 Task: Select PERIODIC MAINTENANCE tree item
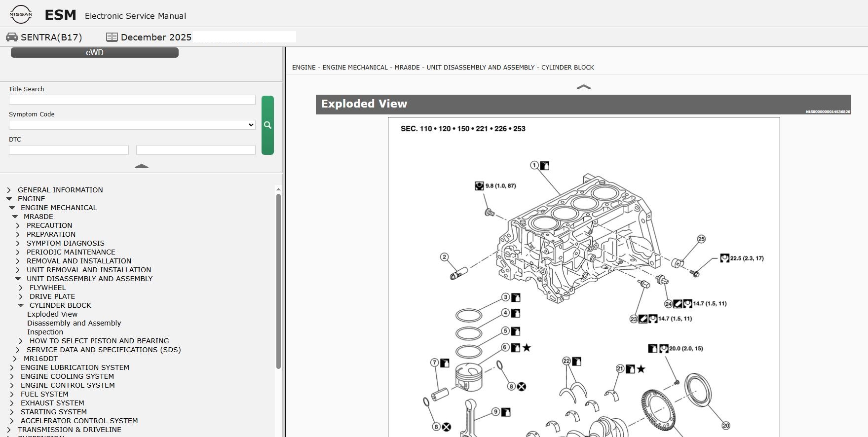pos(71,252)
